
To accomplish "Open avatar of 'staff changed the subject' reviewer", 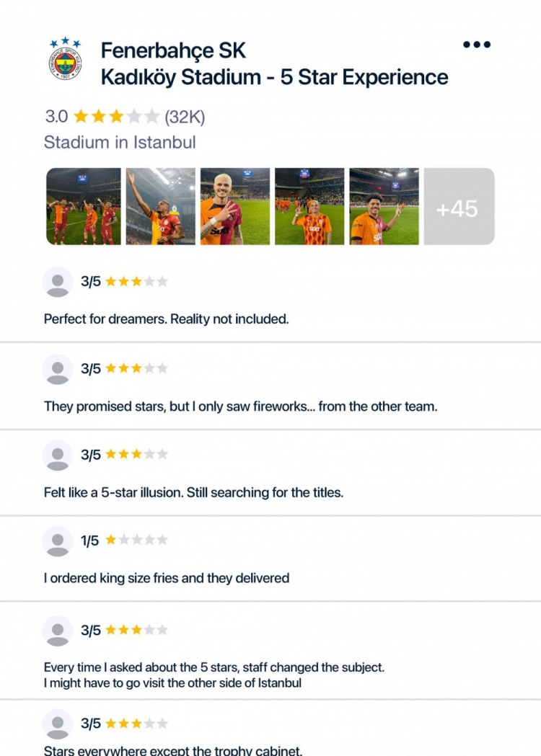I will click(58, 631).
